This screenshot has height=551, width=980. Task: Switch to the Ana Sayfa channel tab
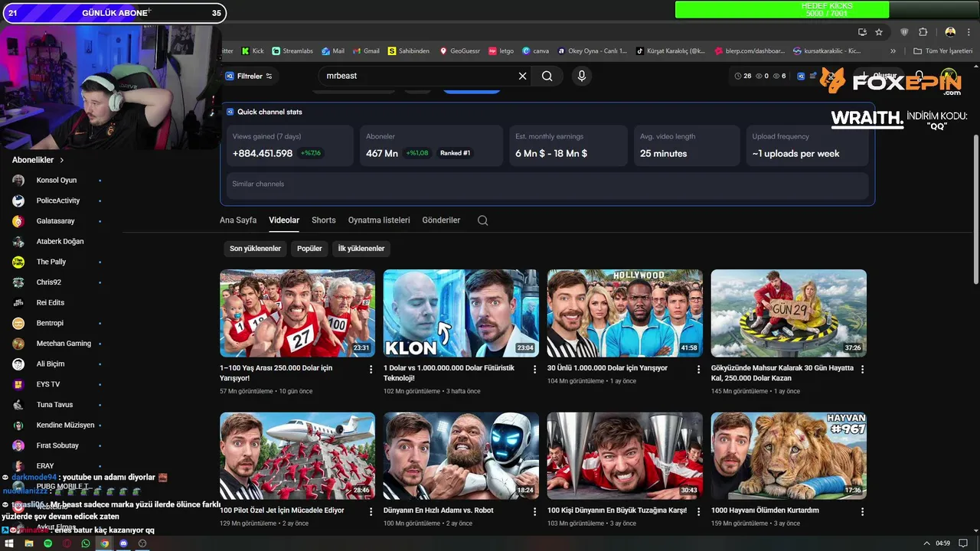[238, 220]
